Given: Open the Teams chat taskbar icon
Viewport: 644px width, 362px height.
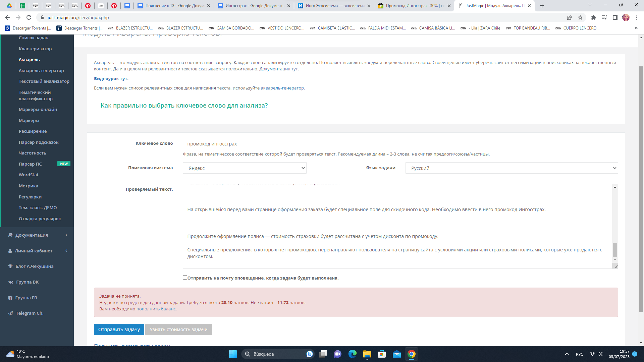Looking at the screenshot, I should point(338,354).
